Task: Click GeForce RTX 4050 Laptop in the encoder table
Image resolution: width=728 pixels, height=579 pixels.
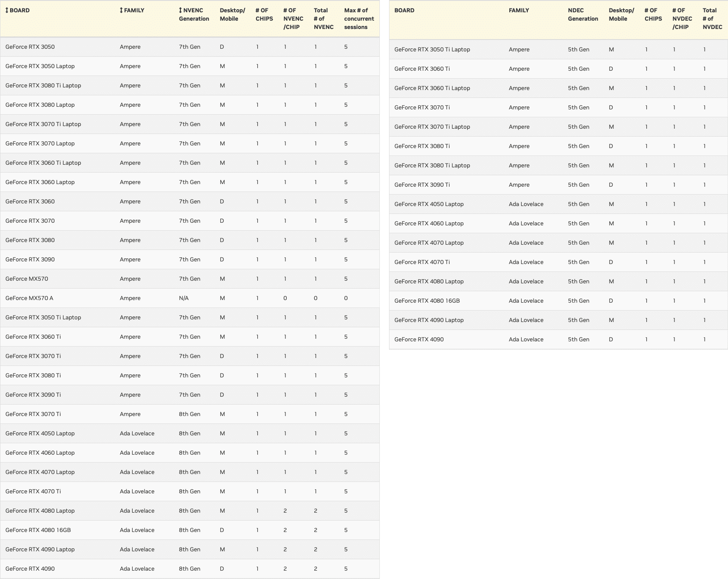Action: [40, 434]
